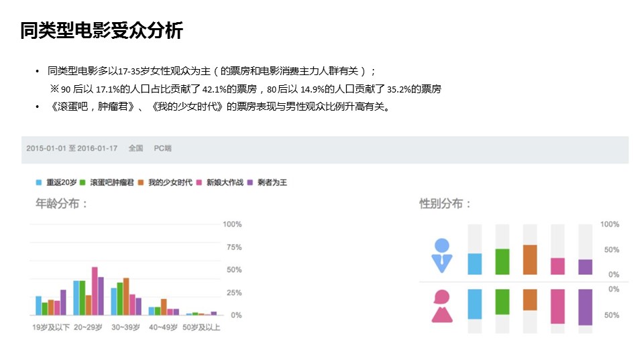
Task: Toggle the 我的少女时代 orange legend square
Action: coord(141,182)
